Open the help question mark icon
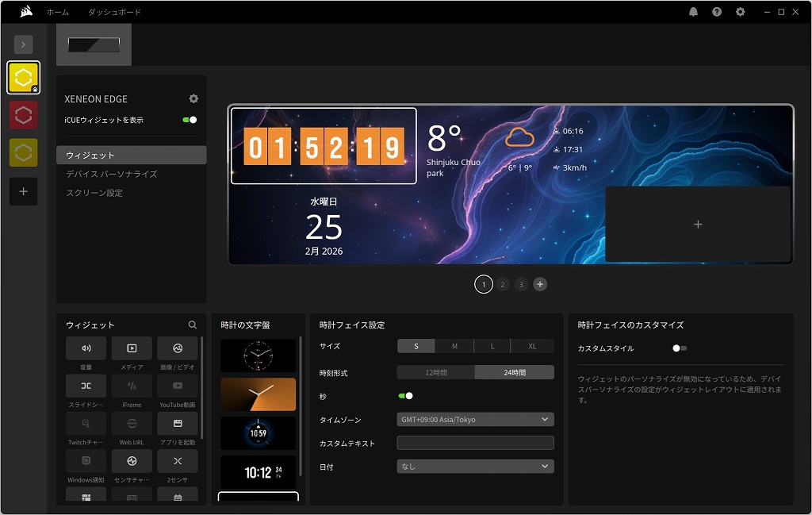This screenshot has width=812, height=515. point(717,11)
